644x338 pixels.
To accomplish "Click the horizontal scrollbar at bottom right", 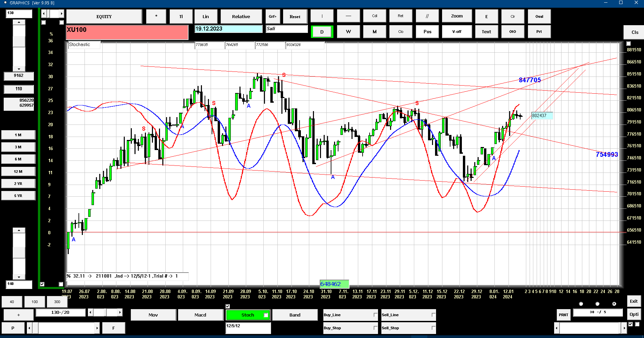I will [590, 328].
